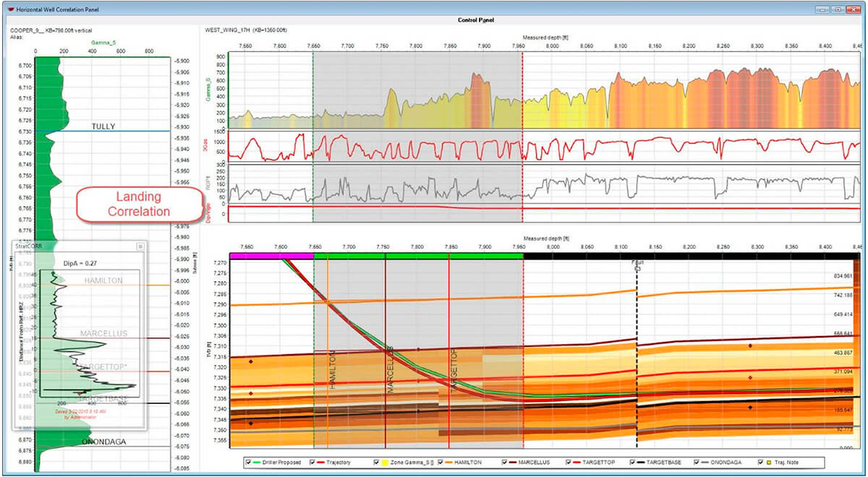Image resolution: width=868 pixels, height=477 pixels.
Task: Select the TULLY formation top label
Action: pos(103,126)
